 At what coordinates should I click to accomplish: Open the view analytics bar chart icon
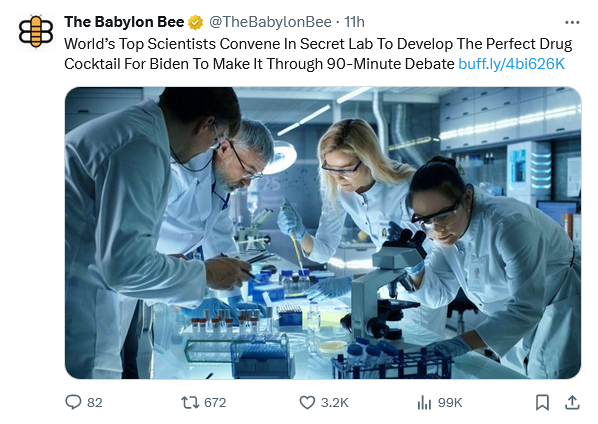point(424,402)
